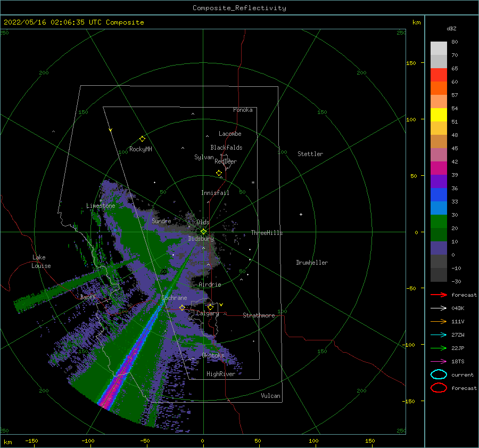Click the Okotoks city label
Screen dimensions: 479x448
213,355
